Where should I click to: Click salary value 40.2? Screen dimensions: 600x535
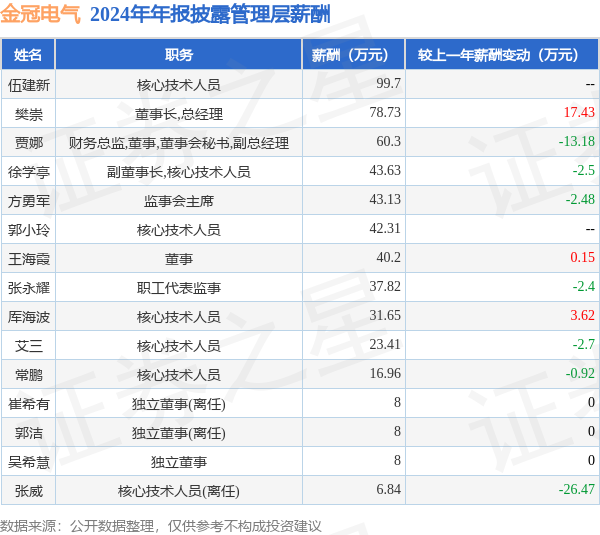(388, 258)
